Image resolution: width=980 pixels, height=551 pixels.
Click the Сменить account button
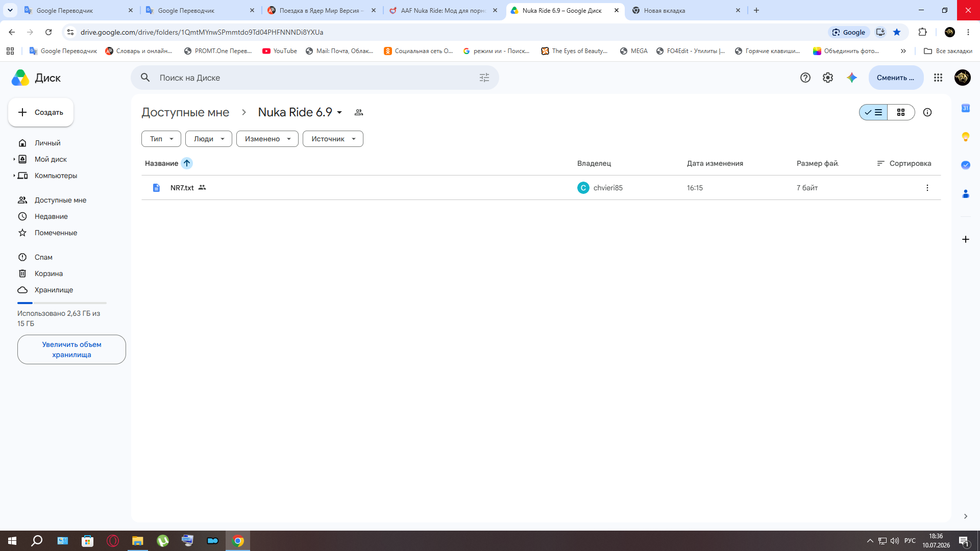point(896,78)
